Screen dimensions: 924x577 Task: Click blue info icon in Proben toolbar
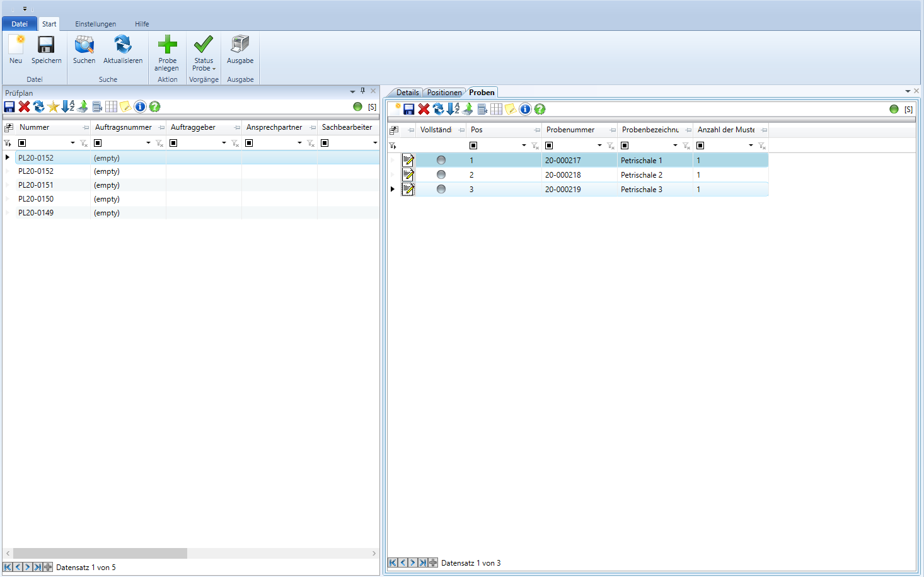525,109
